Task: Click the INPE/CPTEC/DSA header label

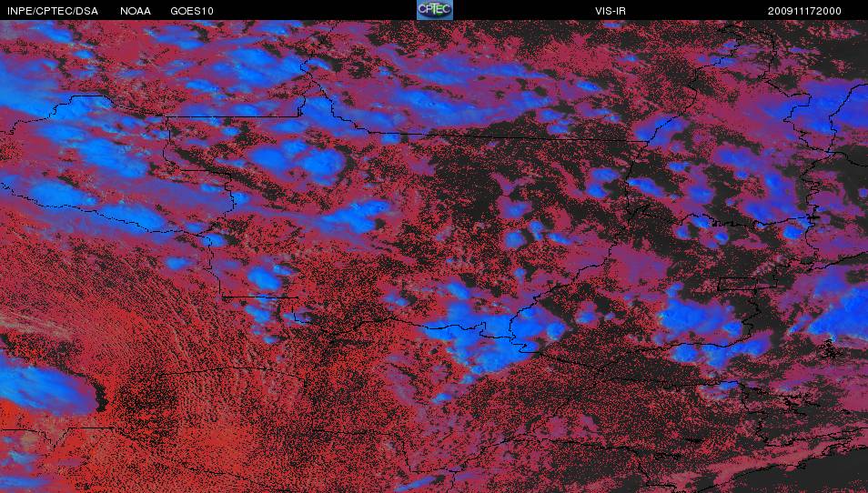Action: point(53,11)
